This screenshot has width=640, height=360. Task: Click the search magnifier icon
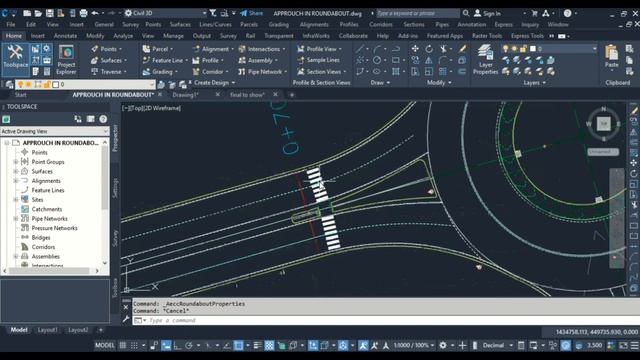tap(466, 13)
